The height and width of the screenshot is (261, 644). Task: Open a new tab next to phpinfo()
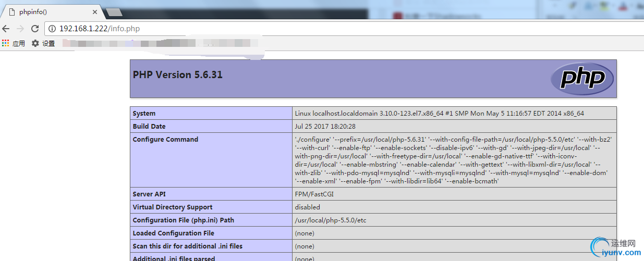114,12
